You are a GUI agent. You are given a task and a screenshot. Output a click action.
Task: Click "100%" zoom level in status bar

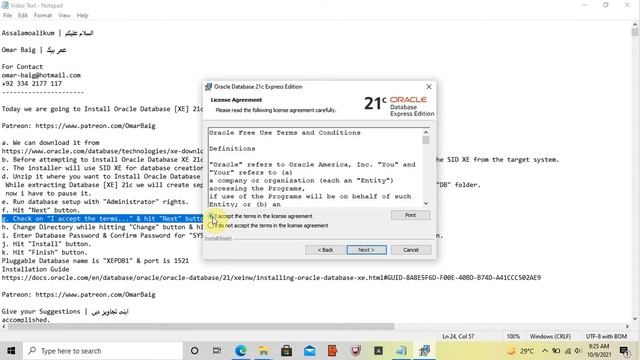coord(513,336)
